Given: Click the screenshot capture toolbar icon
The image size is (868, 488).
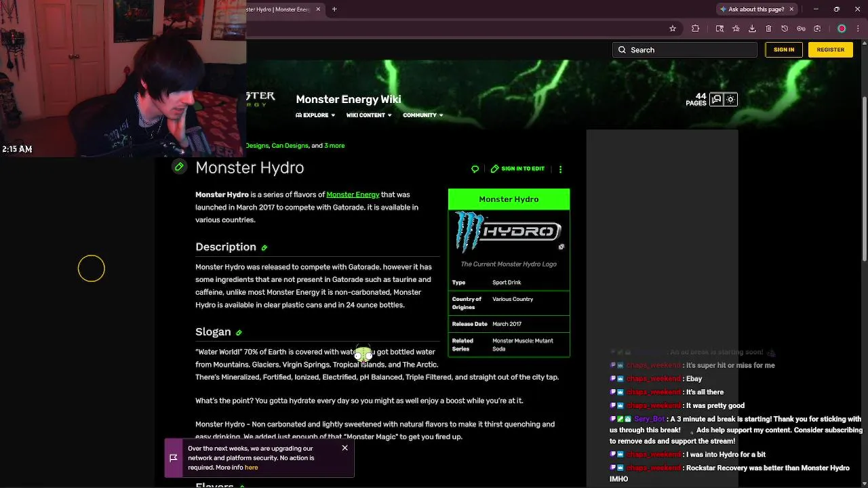Looking at the screenshot, I should pos(817,28).
